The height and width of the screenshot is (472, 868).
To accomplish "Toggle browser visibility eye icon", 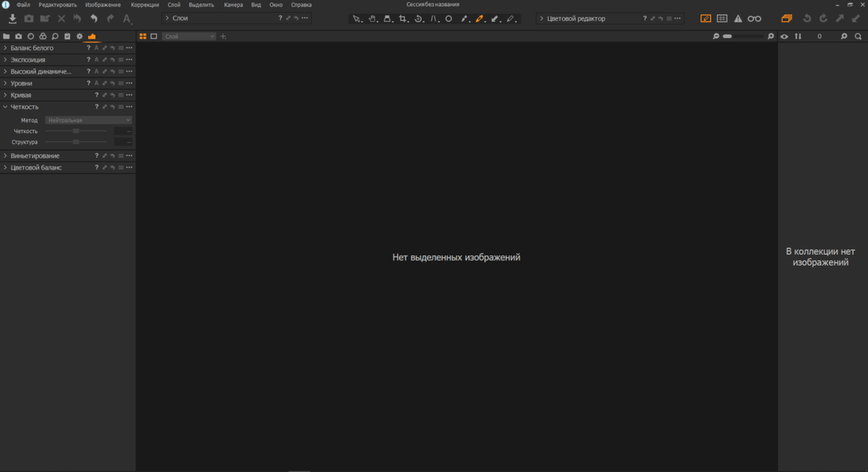I will point(785,36).
